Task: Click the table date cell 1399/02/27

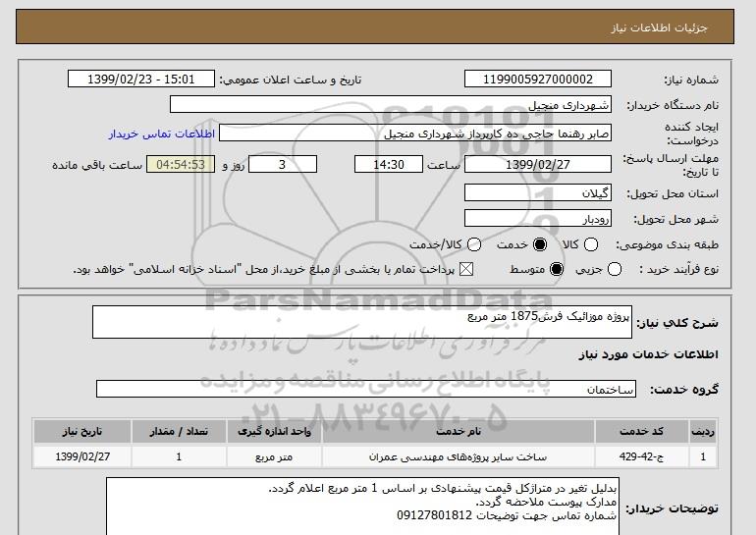Action: click(82, 456)
